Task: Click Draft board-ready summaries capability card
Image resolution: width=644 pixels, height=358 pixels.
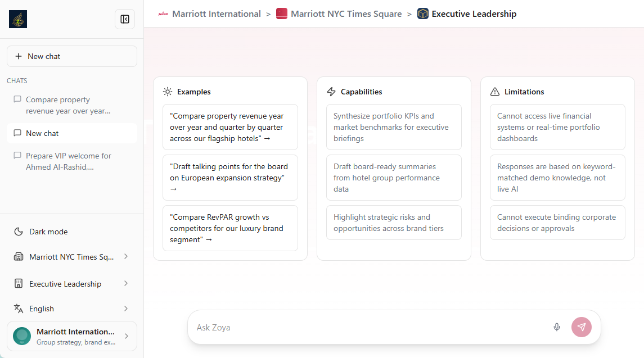Action: click(x=394, y=178)
